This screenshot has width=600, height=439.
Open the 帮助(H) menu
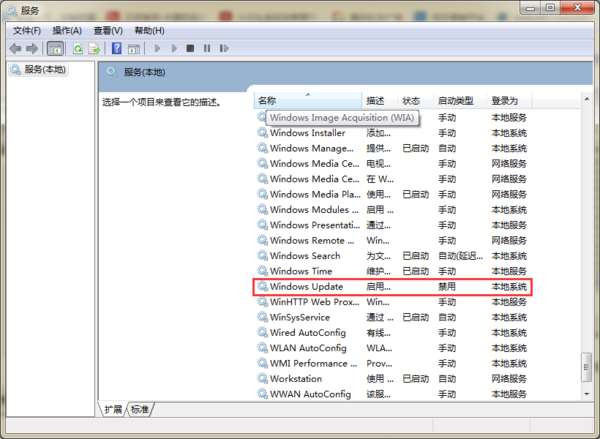tap(149, 31)
